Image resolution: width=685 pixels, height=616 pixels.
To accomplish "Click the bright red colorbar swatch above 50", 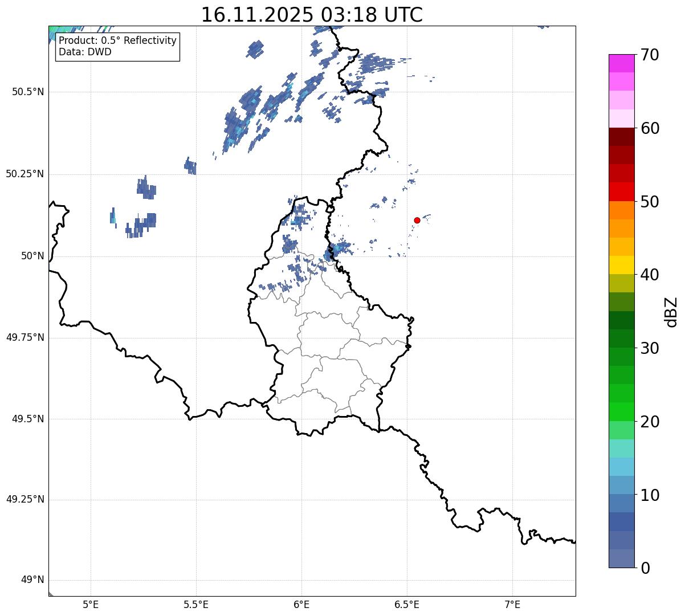I will click(x=622, y=191).
